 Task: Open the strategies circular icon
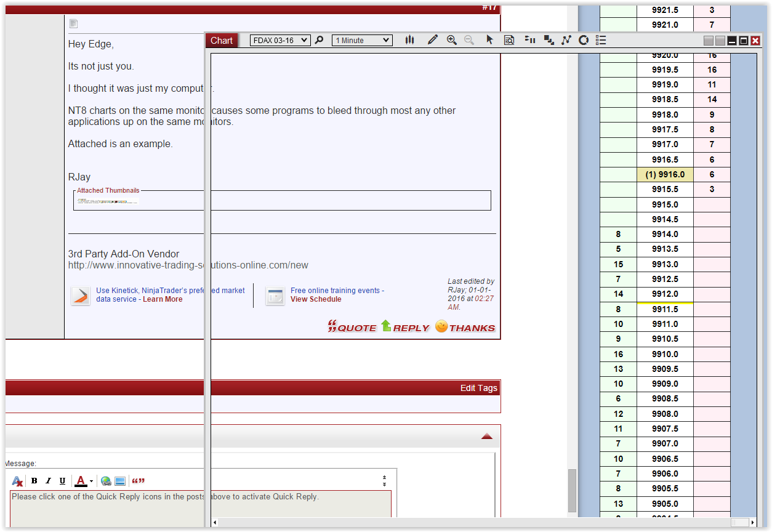click(x=584, y=40)
